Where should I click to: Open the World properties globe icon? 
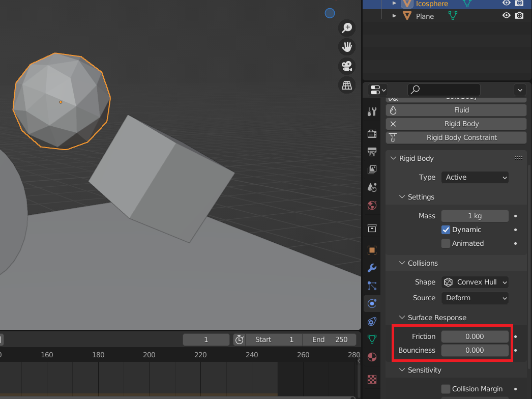click(x=372, y=206)
